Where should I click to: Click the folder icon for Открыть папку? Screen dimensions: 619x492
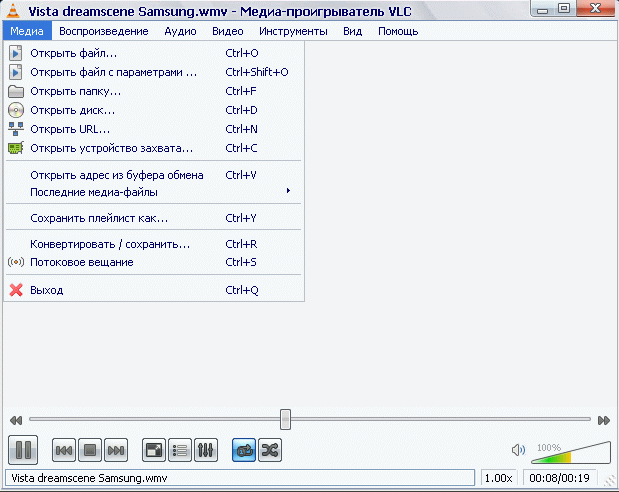pyautogui.click(x=16, y=91)
